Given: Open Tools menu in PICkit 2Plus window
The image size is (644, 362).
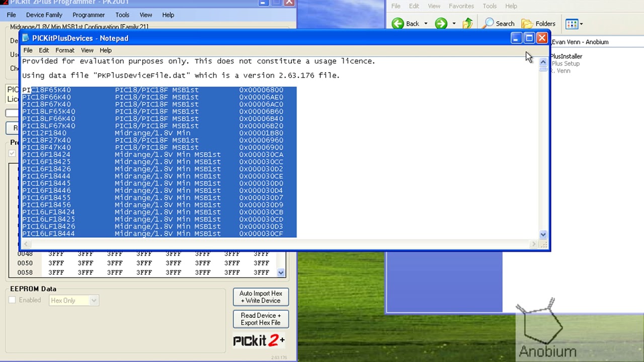Looking at the screenshot, I should tap(122, 15).
